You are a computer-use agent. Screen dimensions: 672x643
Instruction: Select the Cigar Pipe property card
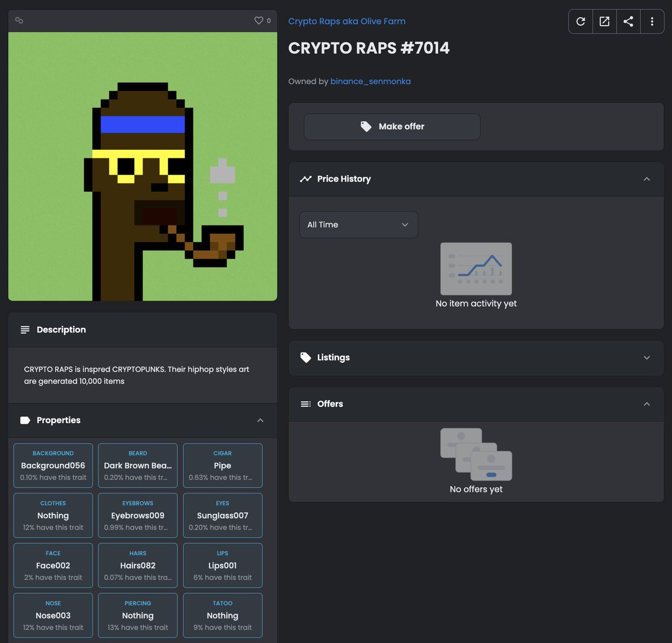click(222, 466)
